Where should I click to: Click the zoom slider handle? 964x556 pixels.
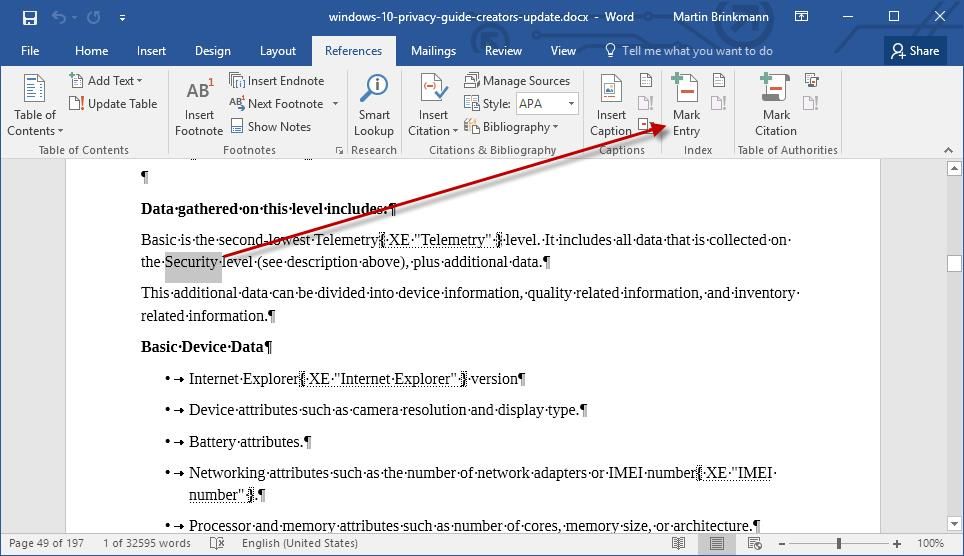tap(838, 543)
